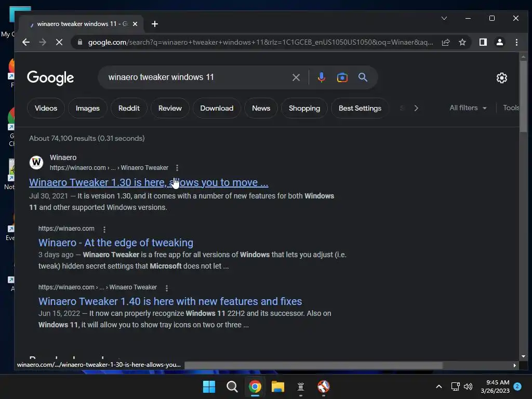532x399 pixels.
Task: Click the scroll right arrow
Action: tap(515, 365)
